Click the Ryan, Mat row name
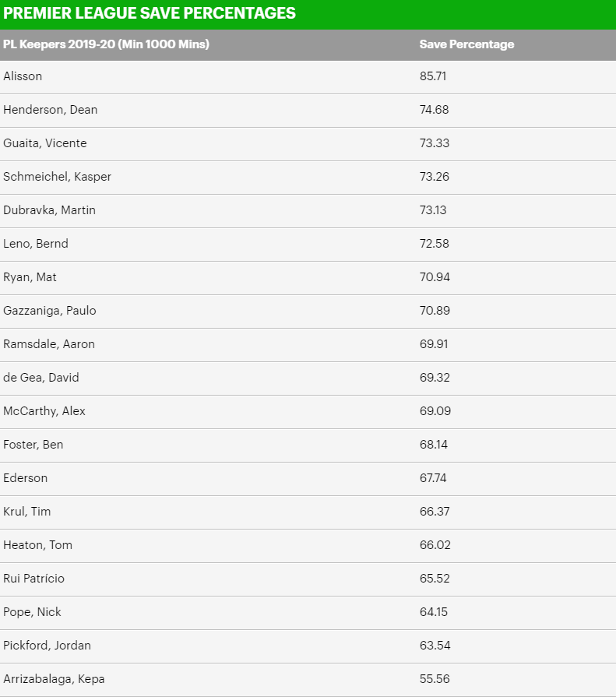The width and height of the screenshot is (616, 697). pyautogui.click(x=30, y=277)
